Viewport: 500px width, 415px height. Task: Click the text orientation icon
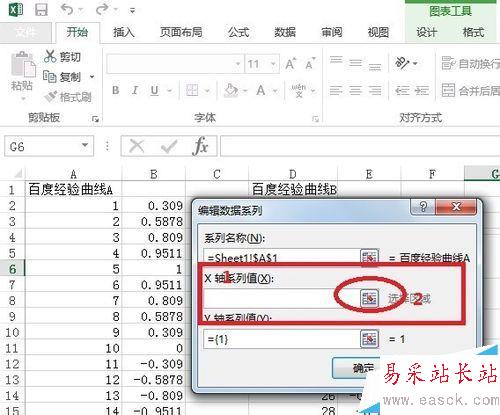click(402, 63)
